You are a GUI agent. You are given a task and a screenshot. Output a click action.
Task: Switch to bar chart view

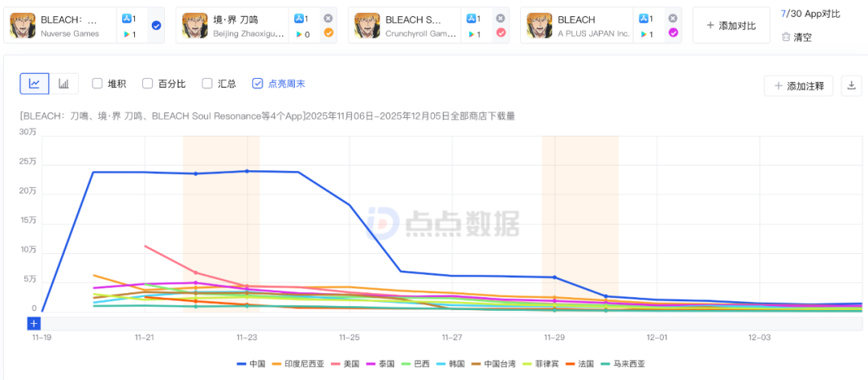(x=63, y=84)
